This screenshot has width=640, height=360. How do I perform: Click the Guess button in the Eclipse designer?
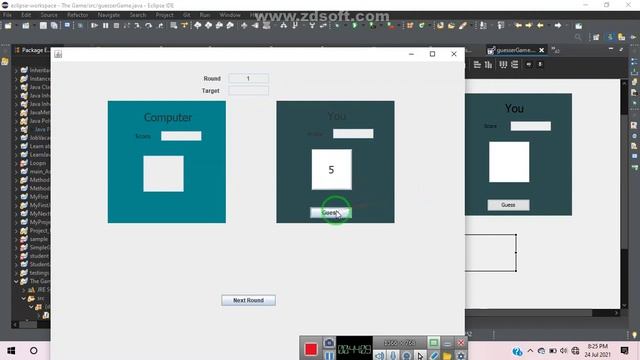pyautogui.click(x=508, y=205)
